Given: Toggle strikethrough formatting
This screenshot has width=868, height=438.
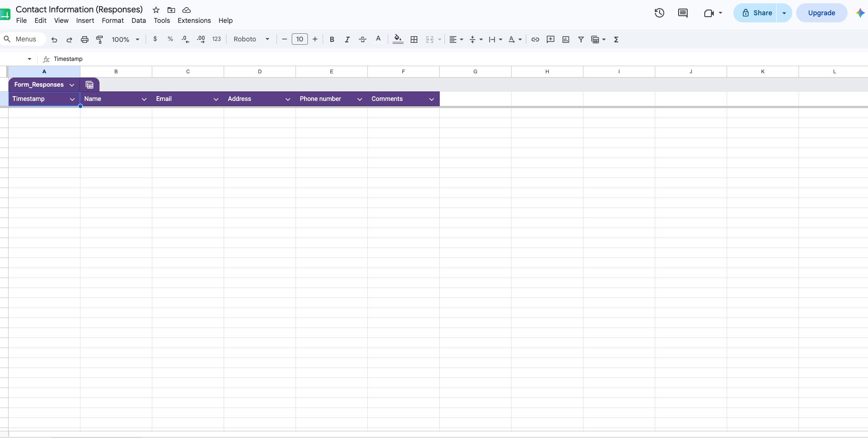Looking at the screenshot, I should [x=363, y=40].
